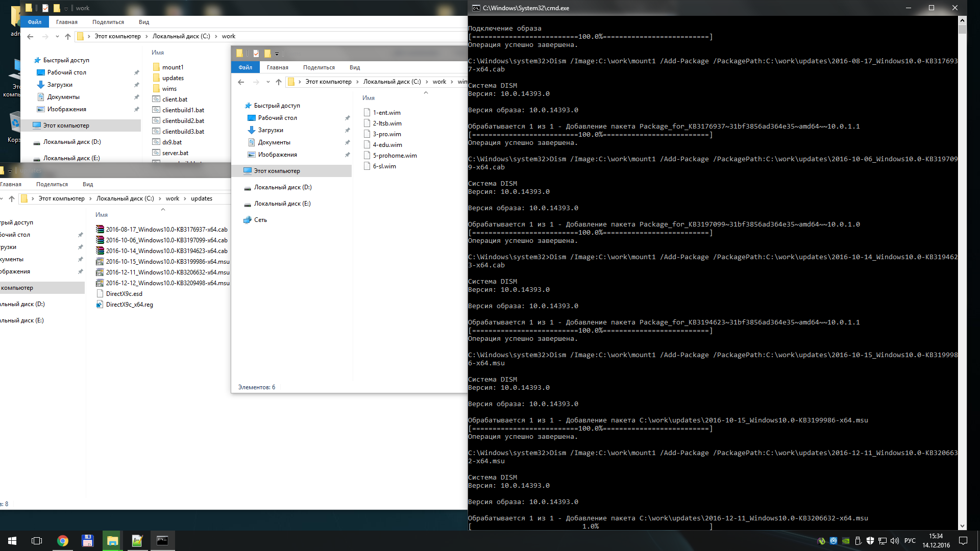Click the volume icon in system tray

coord(894,541)
